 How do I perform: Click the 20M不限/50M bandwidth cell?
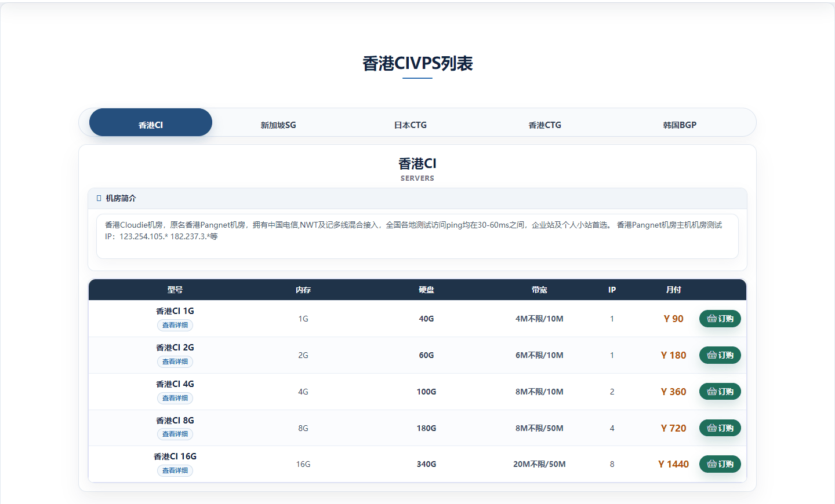pyautogui.click(x=539, y=464)
